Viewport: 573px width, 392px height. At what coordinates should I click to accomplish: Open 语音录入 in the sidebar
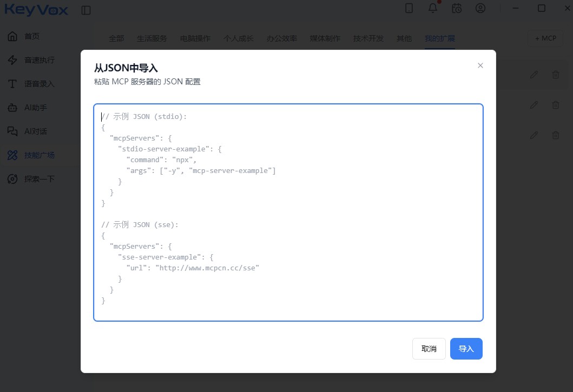pos(40,84)
